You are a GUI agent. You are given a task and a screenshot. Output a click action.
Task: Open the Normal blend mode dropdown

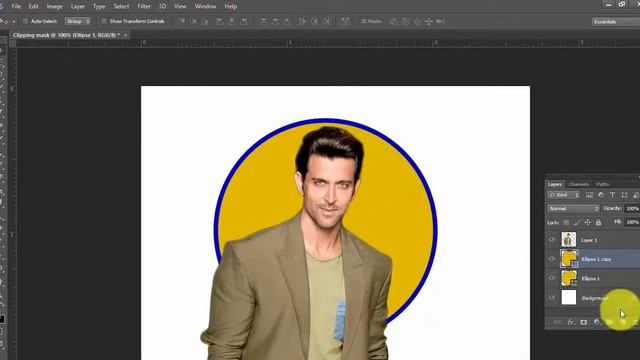pyautogui.click(x=573, y=209)
